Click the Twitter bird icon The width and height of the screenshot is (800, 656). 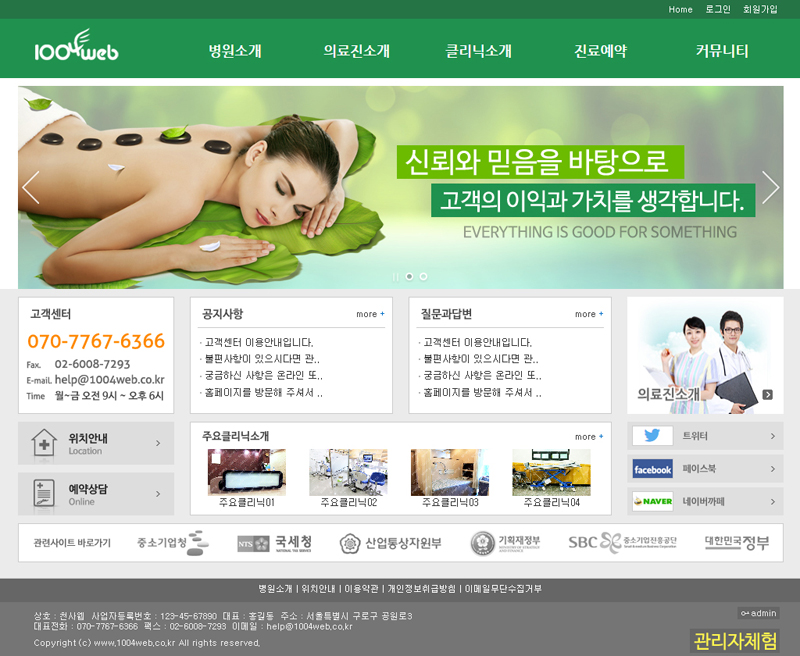[x=652, y=436]
